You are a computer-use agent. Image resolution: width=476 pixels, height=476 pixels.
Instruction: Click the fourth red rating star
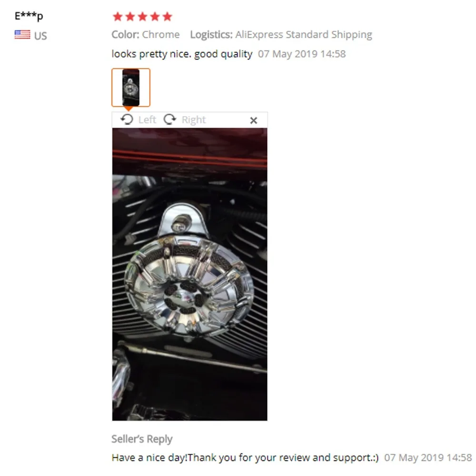155,16
